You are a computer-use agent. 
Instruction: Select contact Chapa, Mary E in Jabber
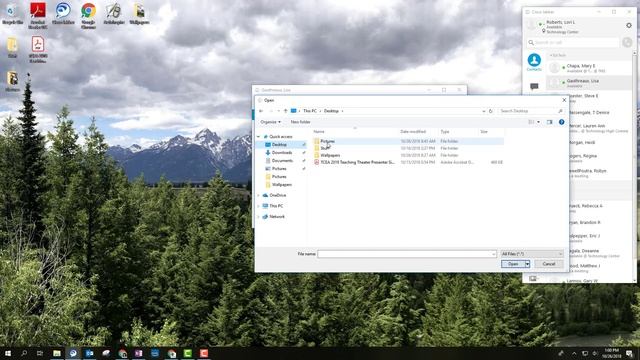589,68
